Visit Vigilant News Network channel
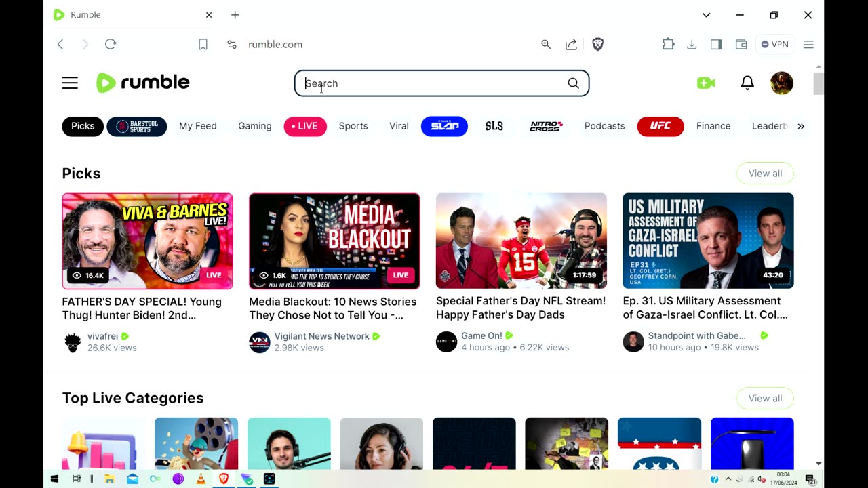Screen dimensions: 868x488 (x=321, y=336)
